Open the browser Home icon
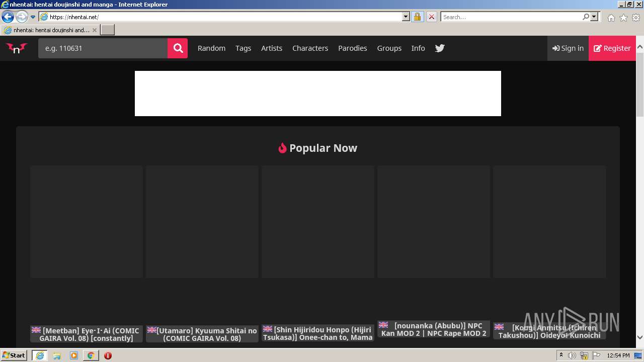The image size is (644, 362). 611,18
